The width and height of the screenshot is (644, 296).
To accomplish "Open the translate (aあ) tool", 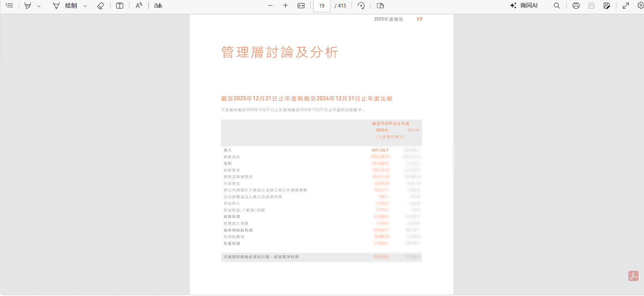I will [158, 5].
